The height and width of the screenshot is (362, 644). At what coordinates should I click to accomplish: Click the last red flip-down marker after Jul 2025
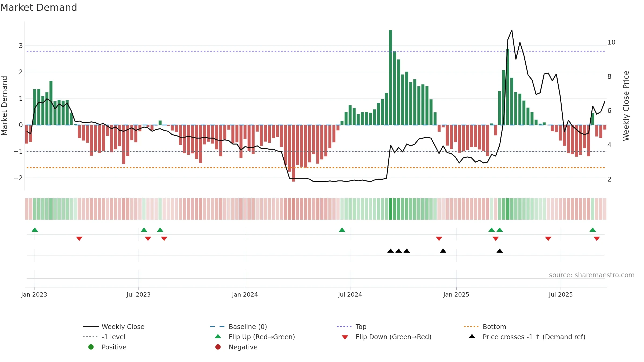[x=597, y=239]
